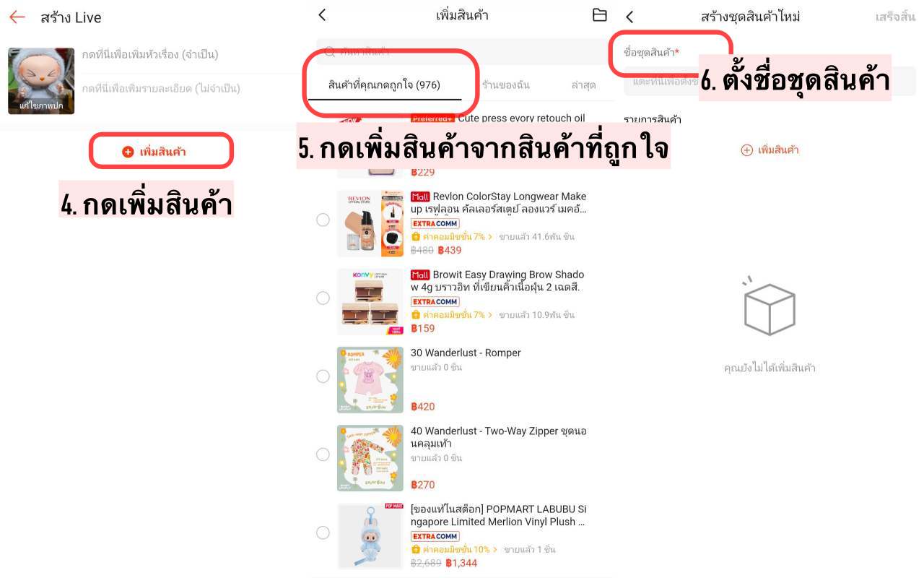Image resolution: width=924 pixels, height=578 pixels.
Task: Click the plus icon in the red เพิ่มสินค้า button
Action: coord(128,152)
